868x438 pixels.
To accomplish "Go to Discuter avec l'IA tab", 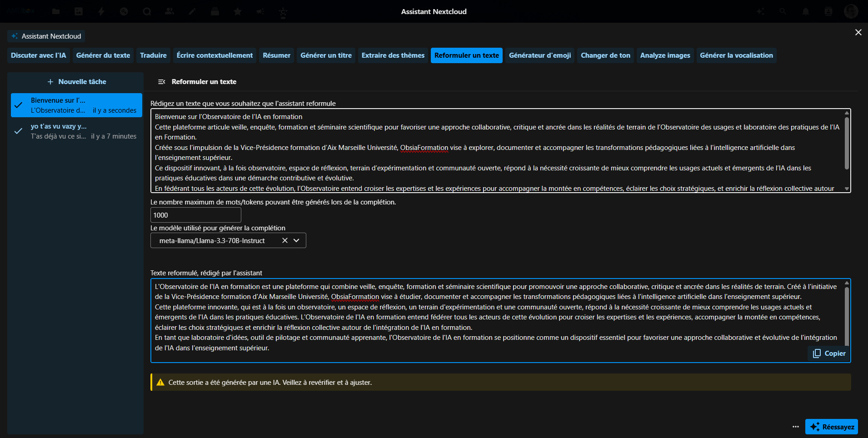I will pos(39,55).
